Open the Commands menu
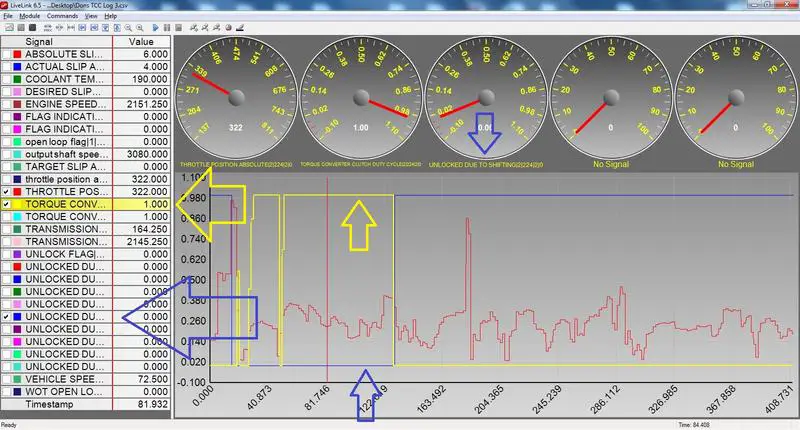The height and width of the screenshot is (430, 800). (62, 16)
